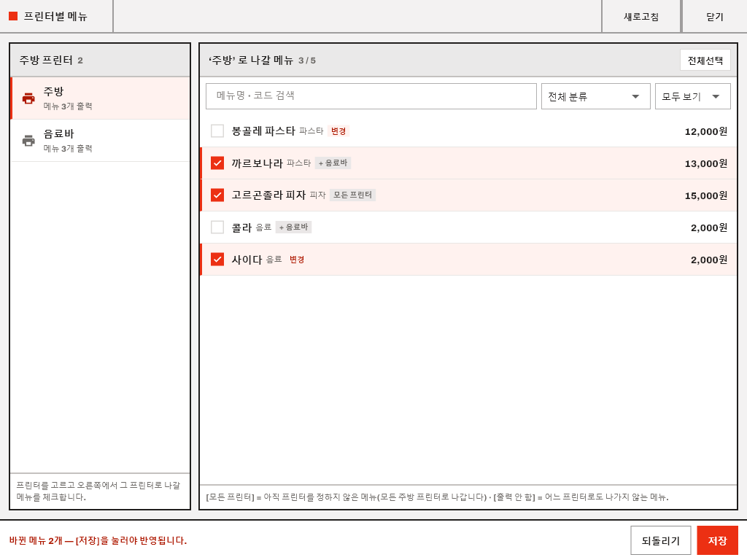
Task: Select the 음료바 printer in the list
Action: (x=100, y=141)
